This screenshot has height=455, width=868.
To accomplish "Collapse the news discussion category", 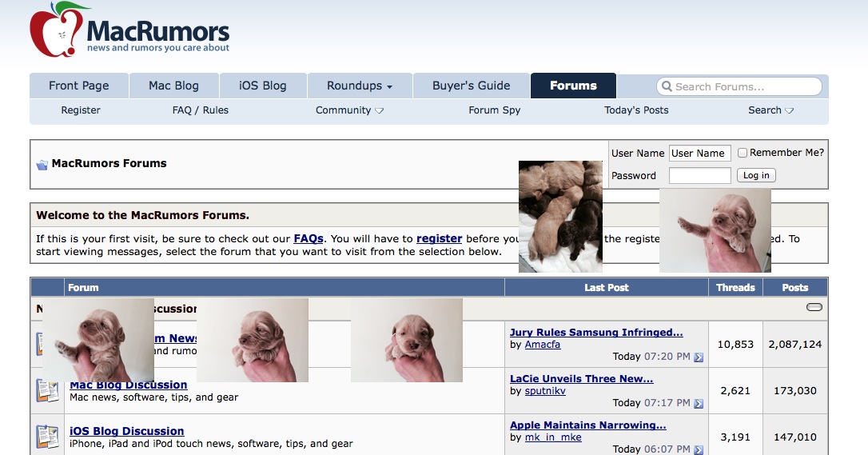I will click(x=814, y=307).
